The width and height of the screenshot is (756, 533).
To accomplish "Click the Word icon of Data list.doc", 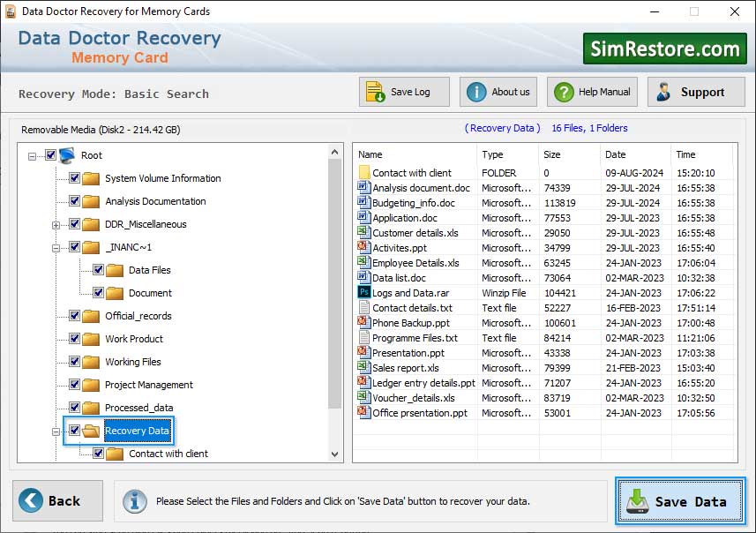I will coord(363,277).
